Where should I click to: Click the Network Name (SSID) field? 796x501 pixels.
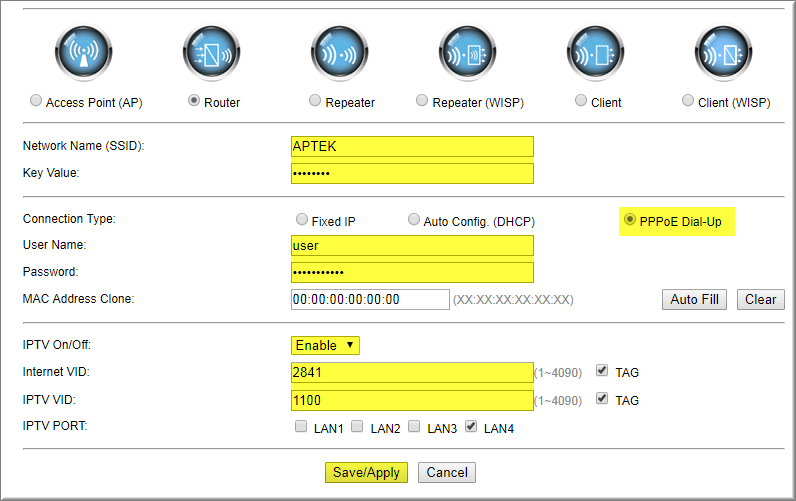412,147
